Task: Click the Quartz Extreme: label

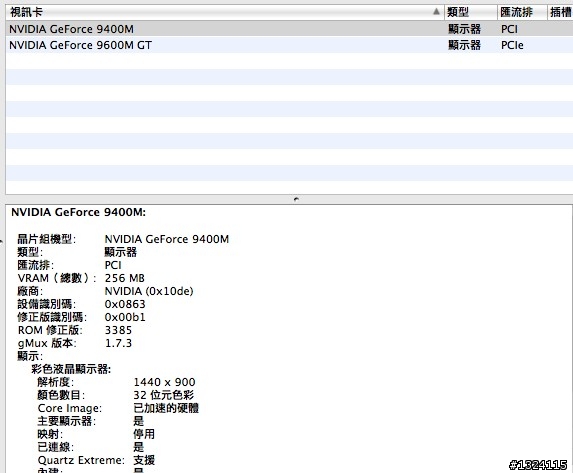Action: tap(81, 460)
